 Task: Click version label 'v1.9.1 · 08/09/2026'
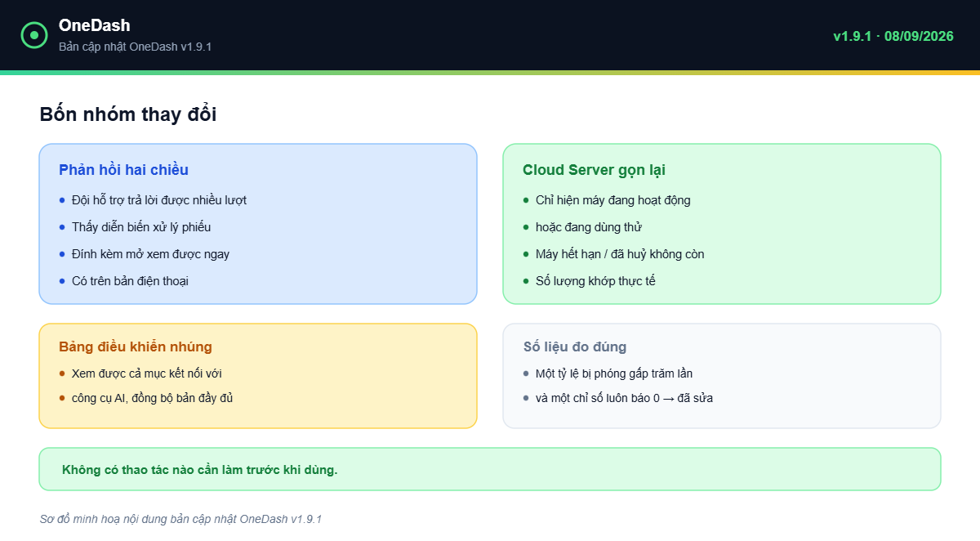893,36
